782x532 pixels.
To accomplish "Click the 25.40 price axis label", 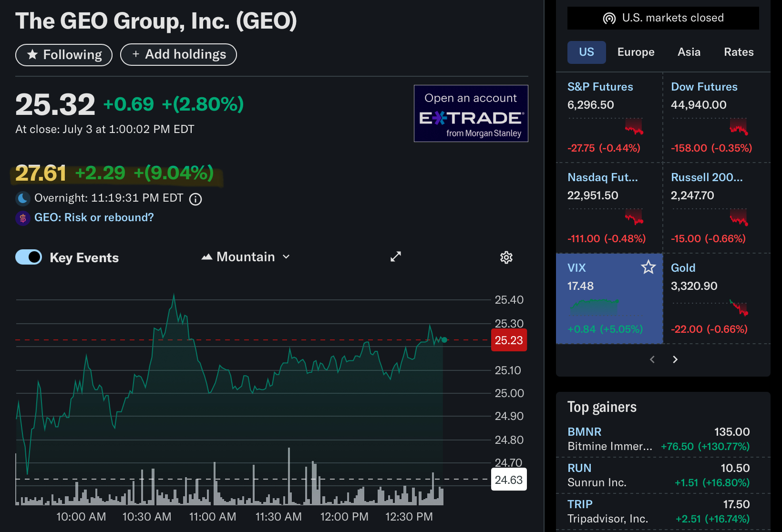I will click(509, 300).
